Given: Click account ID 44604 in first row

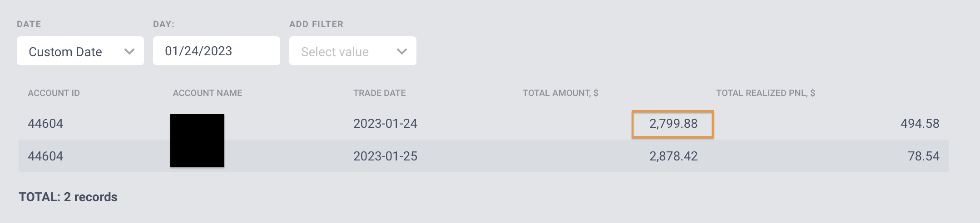Looking at the screenshot, I should 45,124.
